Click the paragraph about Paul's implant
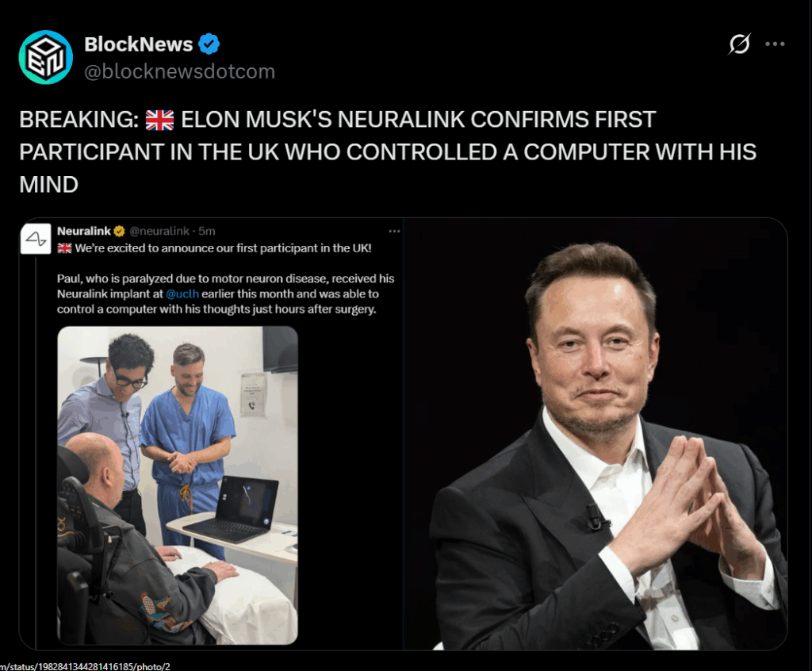The height and width of the screenshot is (671, 812). click(x=225, y=293)
